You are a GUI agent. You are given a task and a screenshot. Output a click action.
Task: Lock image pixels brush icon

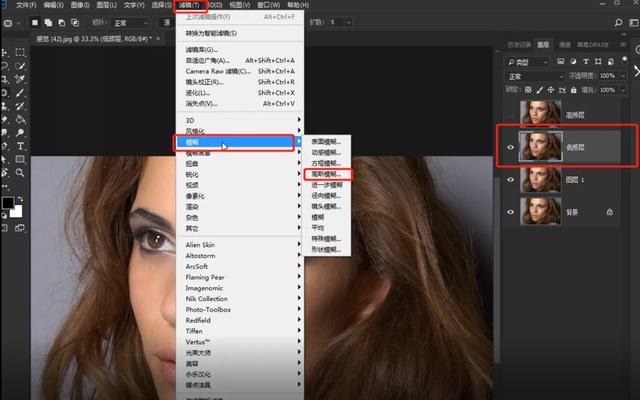540,90
